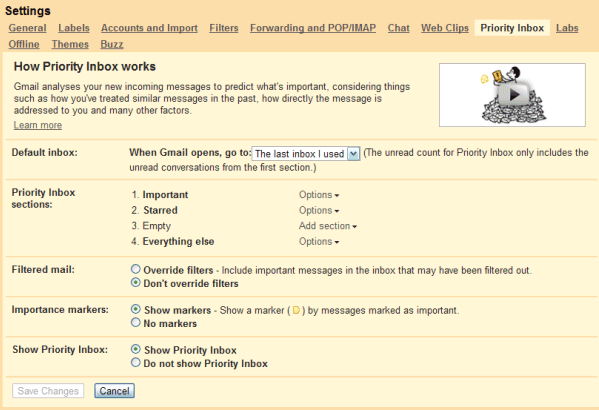Select Don't override filters option
The height and width of the screenshot is (410, 599).
click(136, 283)
